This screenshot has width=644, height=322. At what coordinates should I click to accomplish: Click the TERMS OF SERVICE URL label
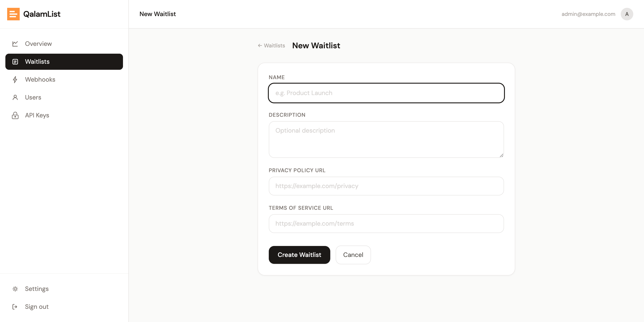tap(301, 208)
